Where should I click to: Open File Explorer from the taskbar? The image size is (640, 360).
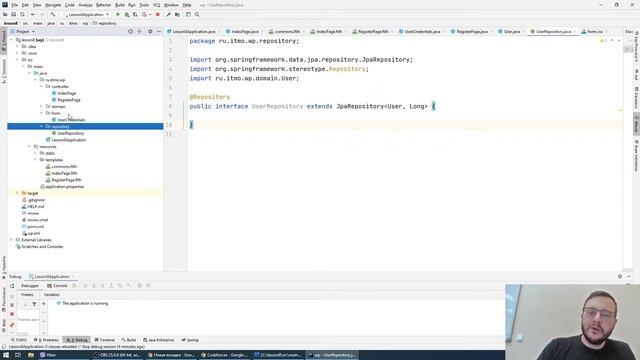pos(31,355)
